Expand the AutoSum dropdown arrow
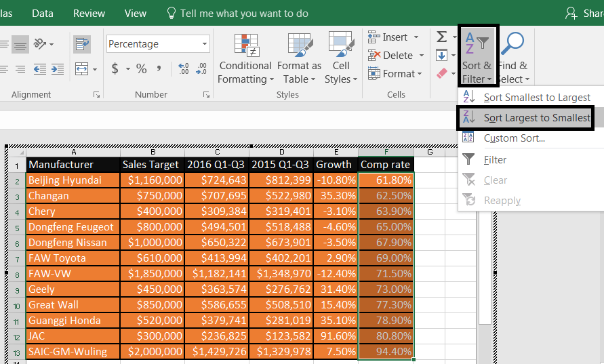The width and height of the screenshot is (604, 364). pos(454,37)
